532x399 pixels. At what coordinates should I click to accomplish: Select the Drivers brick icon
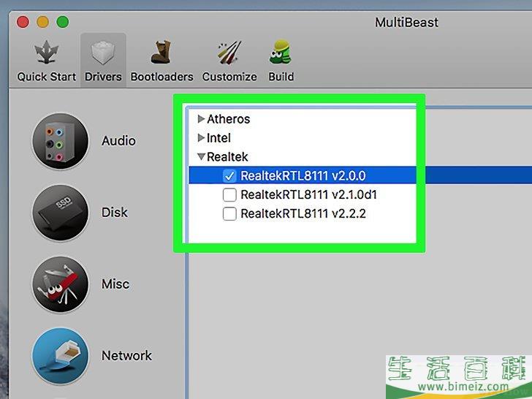[x=103, y=53]
